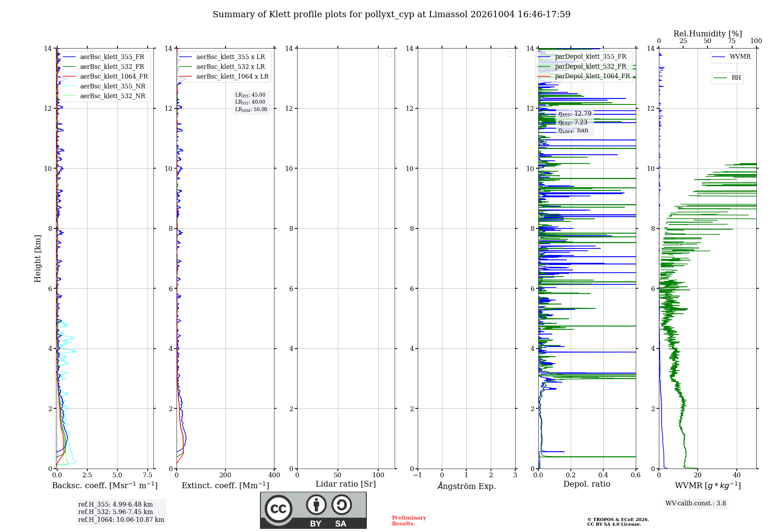Click the TROPOS & ECoE 2026 copyright
Image resolution: width=783 pixels, height=532 pixels.
coord(618,519)
